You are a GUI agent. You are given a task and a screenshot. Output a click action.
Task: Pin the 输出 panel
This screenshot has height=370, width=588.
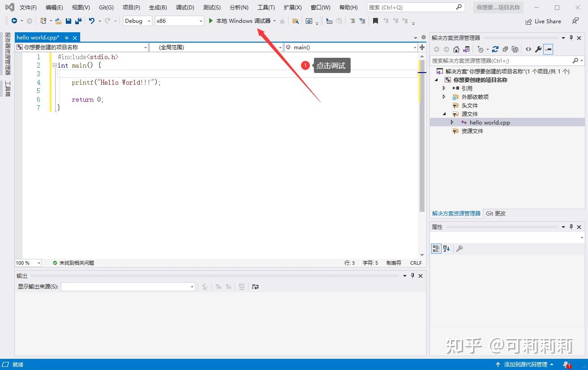tap(412, 275)
